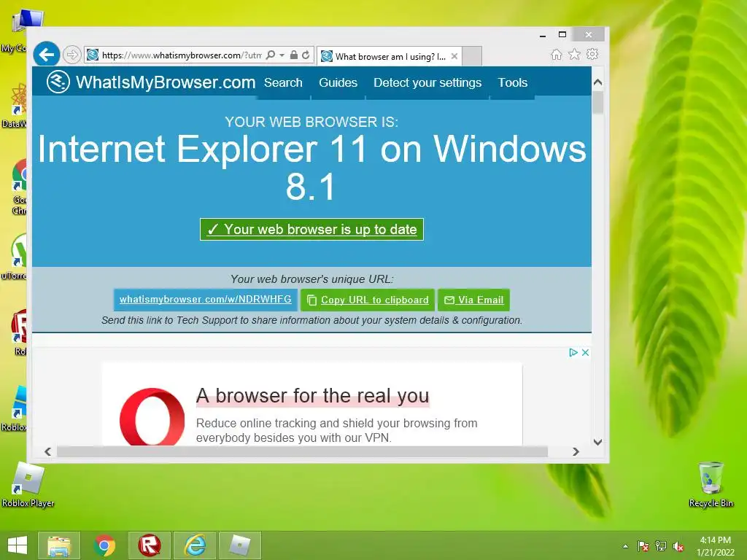Click the network tray icon
Screen dimensions: 747x560
pos(661,546)
